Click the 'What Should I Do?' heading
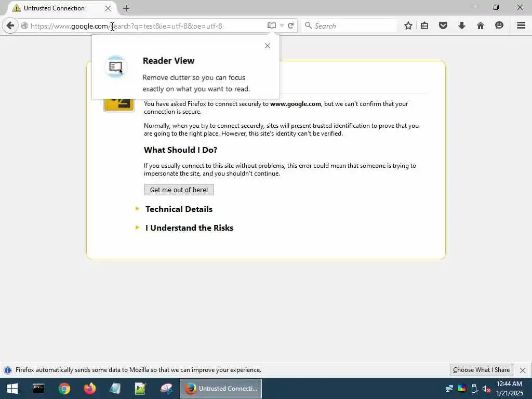 click(x=180, y=150)
